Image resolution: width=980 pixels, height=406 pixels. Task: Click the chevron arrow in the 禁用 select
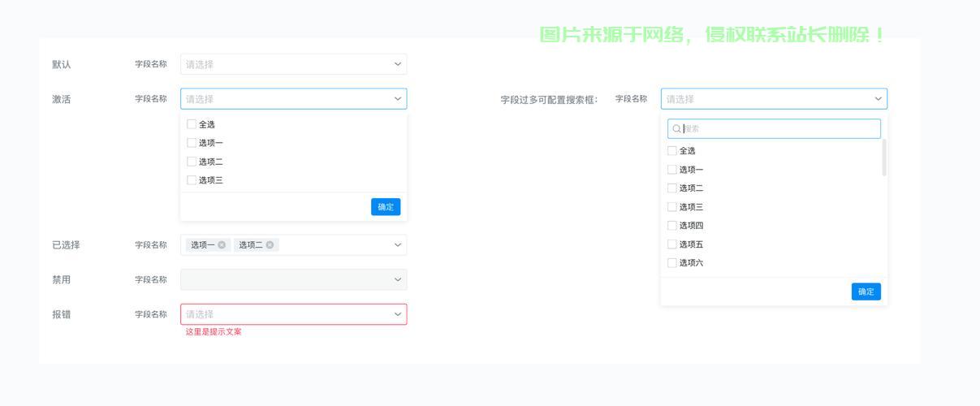398,279
